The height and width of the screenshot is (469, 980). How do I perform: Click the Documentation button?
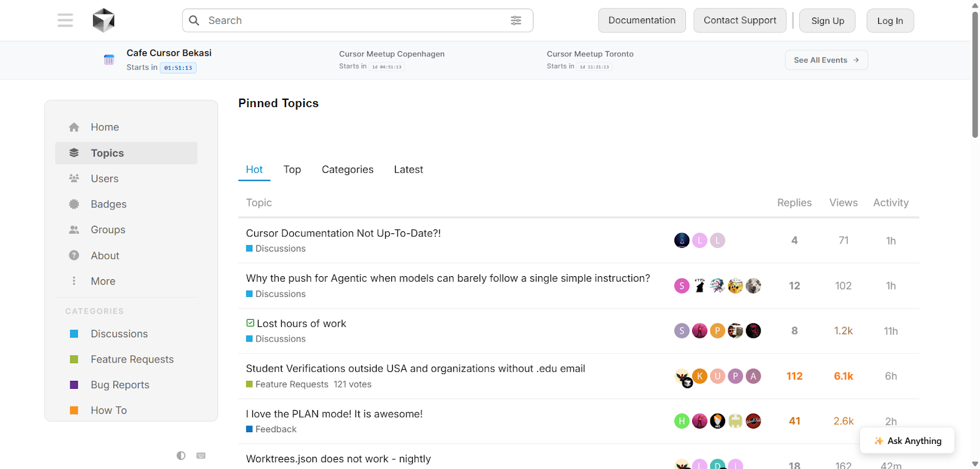[x=642, y=20]
